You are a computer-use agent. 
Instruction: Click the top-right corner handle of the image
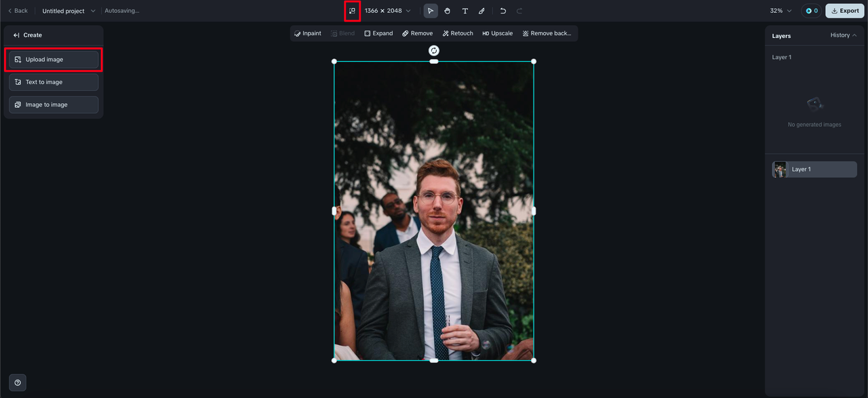pos(534,62)
